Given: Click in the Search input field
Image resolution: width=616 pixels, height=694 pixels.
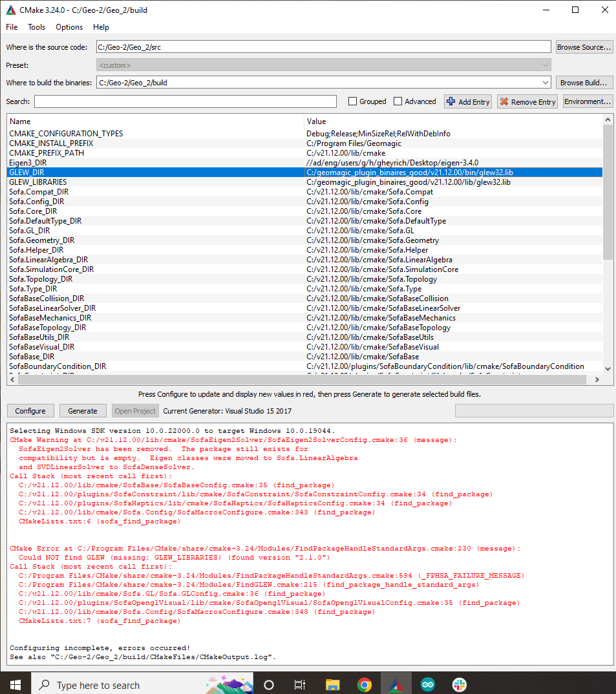Looking at the screenshot, I should 185,101.
